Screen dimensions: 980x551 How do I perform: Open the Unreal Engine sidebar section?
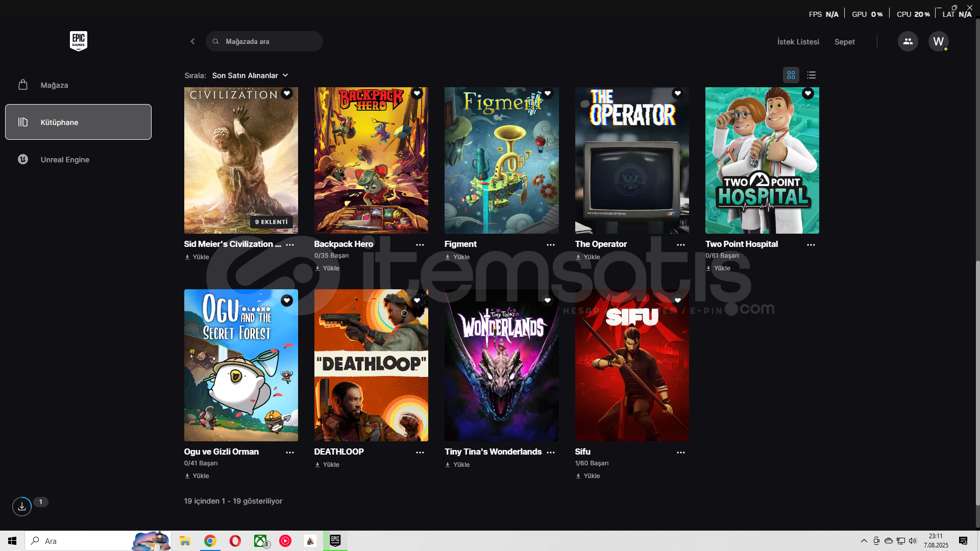coord(78,159)
